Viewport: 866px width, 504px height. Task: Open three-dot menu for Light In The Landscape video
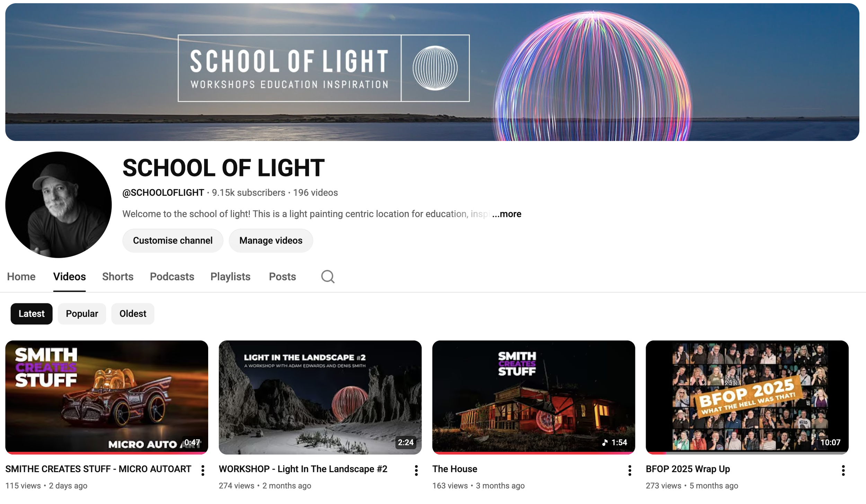click(416, 470)
